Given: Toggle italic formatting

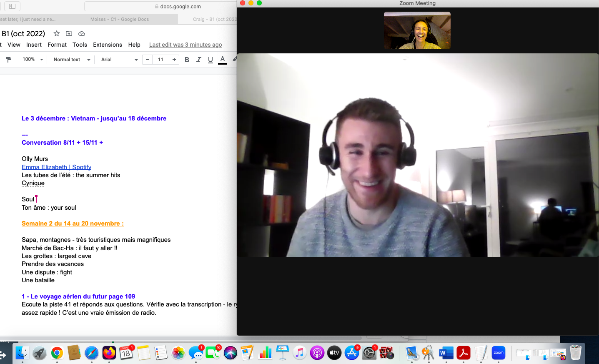Looking at the screenshot, I should pyautogui.click(x=198, y=59).
